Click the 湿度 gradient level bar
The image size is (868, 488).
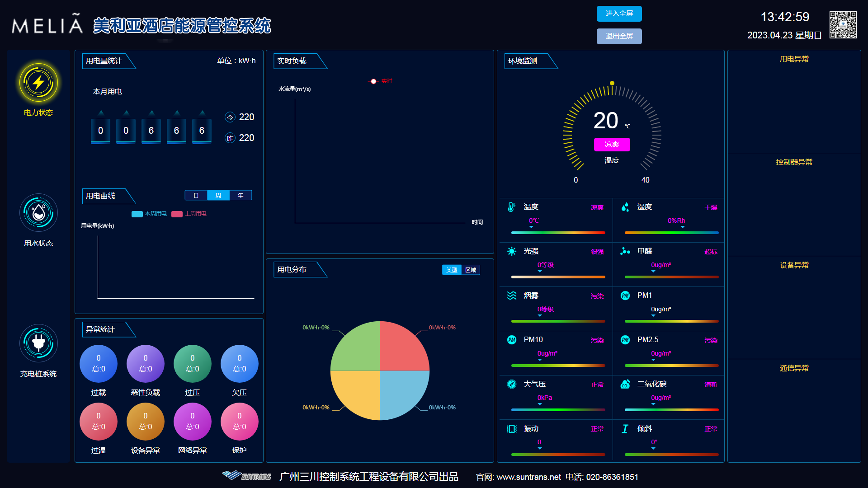tap(671, 233)
